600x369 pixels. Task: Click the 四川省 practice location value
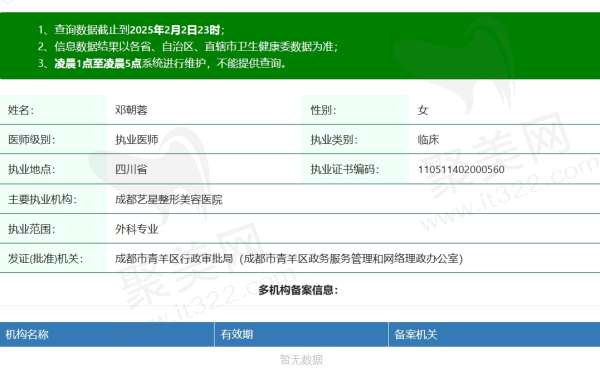131,170
